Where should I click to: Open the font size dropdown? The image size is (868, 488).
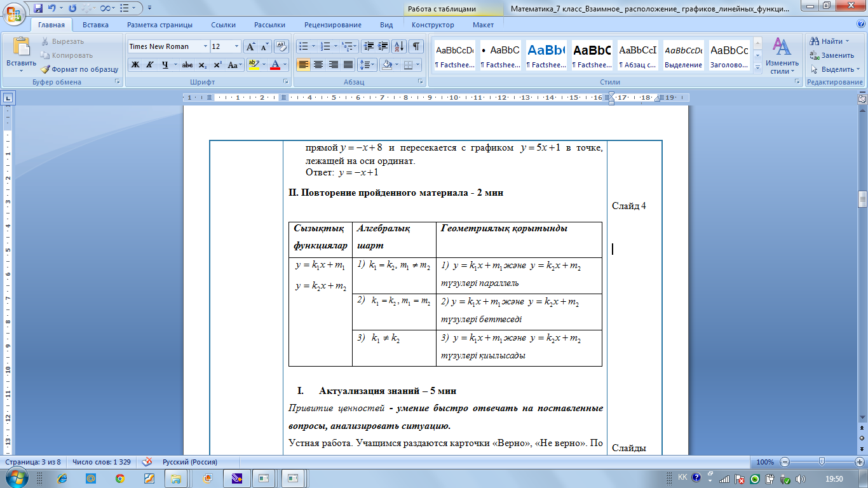coord(237,46)
